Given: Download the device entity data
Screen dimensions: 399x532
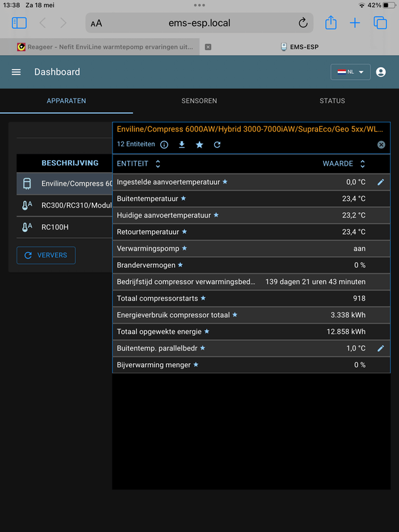Looking at the screenshot, I should pos(182,145).
